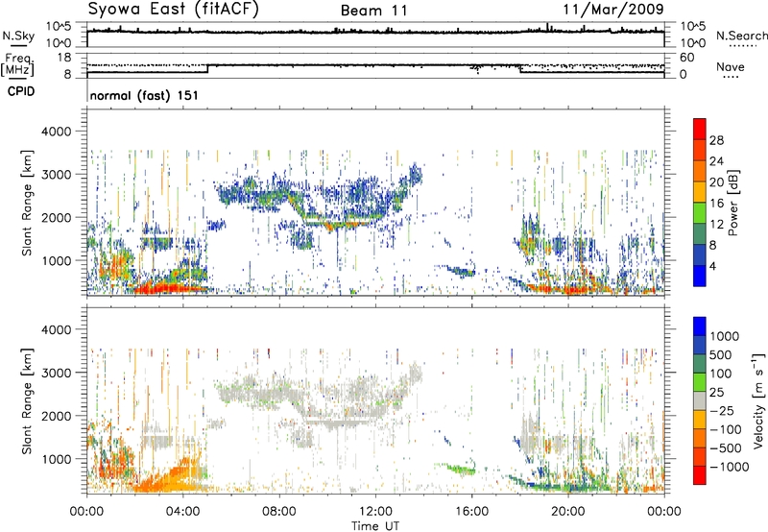
Task: Click the dotted line sample under N.Search
Action: coord(742,46)
